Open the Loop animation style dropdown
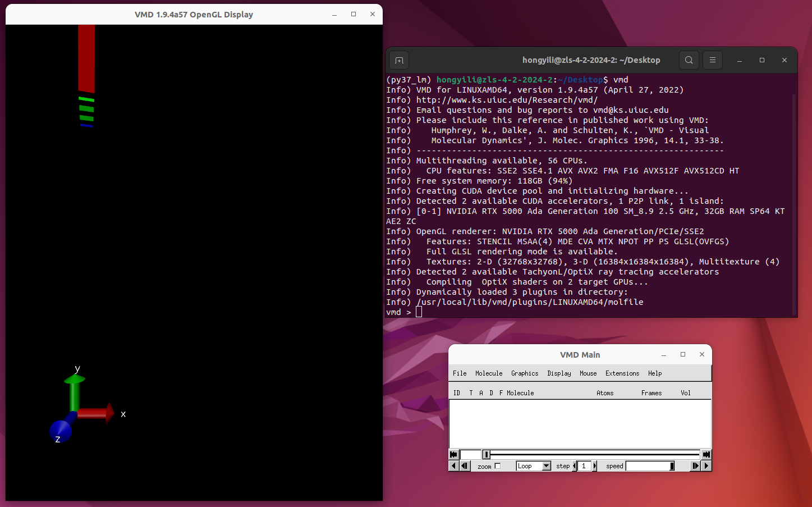This screenshot has width=812, height=507. point(534,466)
